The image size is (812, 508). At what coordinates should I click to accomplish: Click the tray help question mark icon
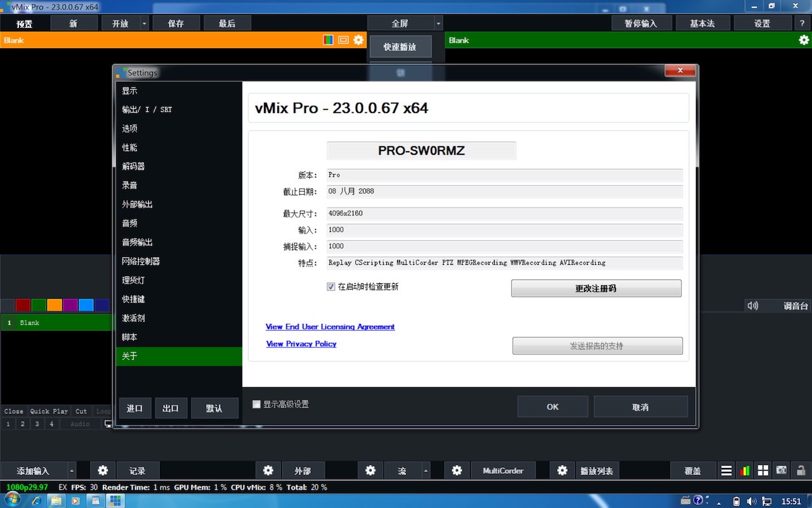[698, 500]
